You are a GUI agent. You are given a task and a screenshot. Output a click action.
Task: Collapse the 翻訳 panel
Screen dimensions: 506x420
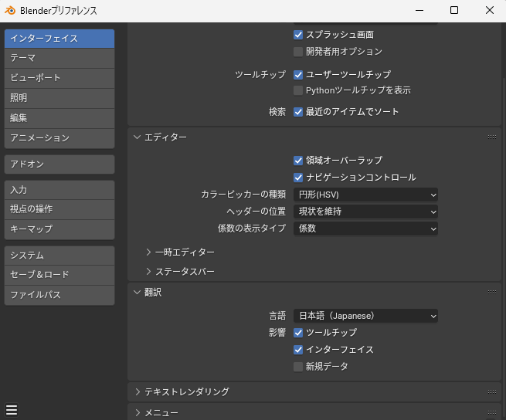(x=138, y=293)
